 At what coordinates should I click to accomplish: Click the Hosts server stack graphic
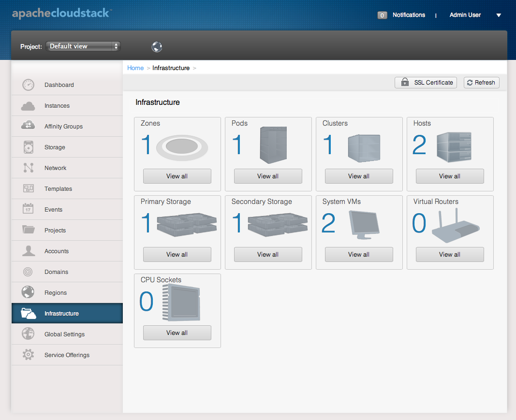pyautogui.click(x=455, y=147)
